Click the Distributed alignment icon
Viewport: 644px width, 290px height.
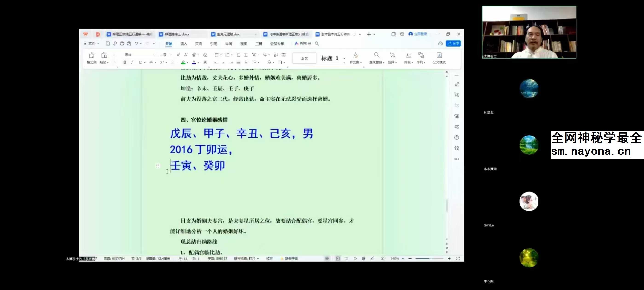coord(246,62)
